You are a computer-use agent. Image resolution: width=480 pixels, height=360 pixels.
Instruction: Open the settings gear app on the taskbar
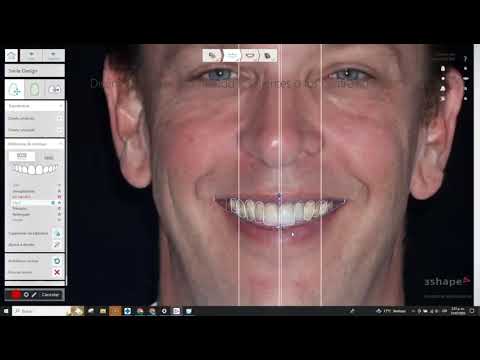(164, 311)
